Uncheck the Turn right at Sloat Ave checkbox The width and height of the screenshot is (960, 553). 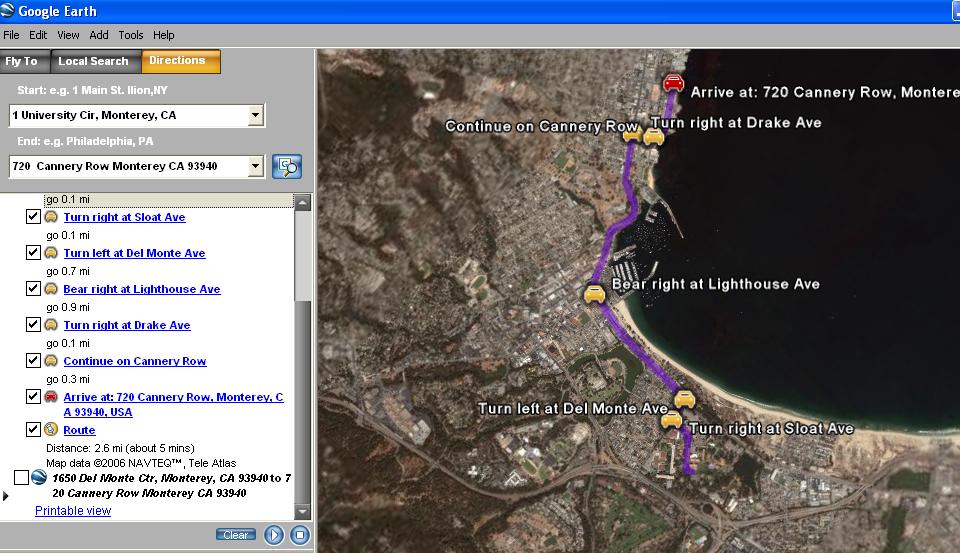tap(33, 217)
